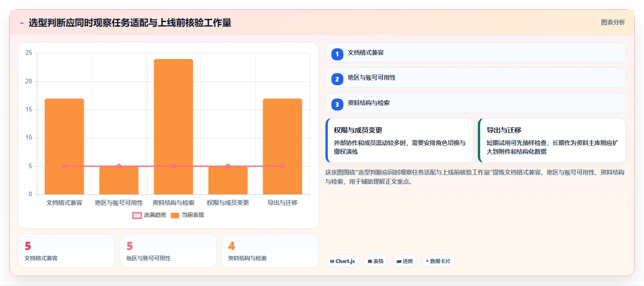This screenshot has width=644, height=286.
Task: Click the summary paragraph starting 这张图围绕
Action: [475, 177]
